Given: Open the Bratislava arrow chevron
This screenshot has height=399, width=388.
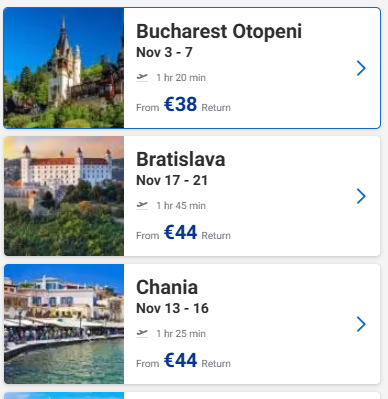Looking at the screenshot, I should click(x=361, y=196).
